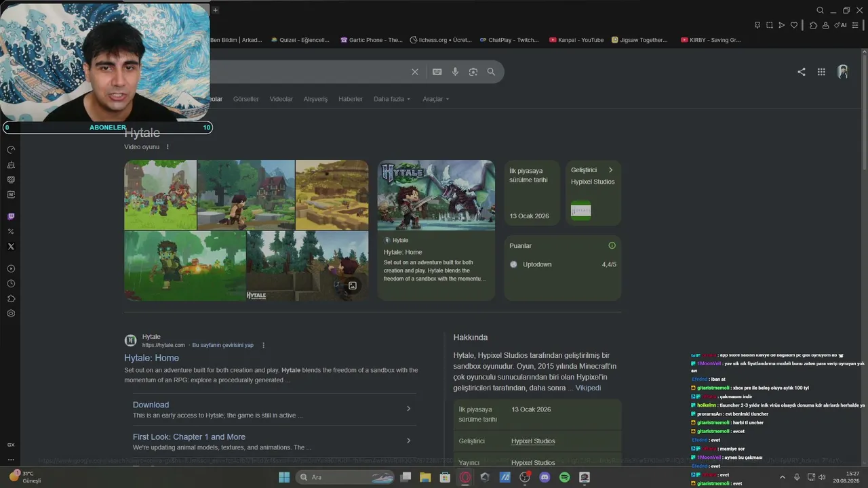Click 'Bu sayfanın çevirisini yap' link
The height and width of the screenshot is (488, 868).
point(222,345)
